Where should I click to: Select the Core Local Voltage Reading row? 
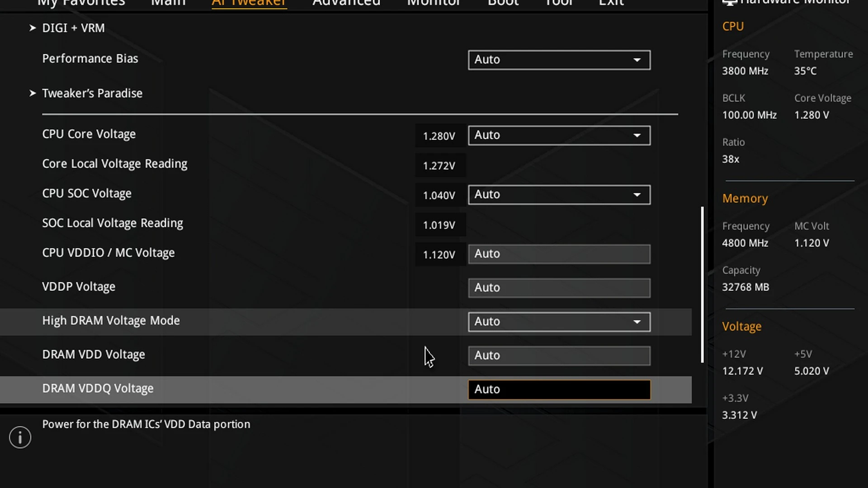click(x=115, y=164)
